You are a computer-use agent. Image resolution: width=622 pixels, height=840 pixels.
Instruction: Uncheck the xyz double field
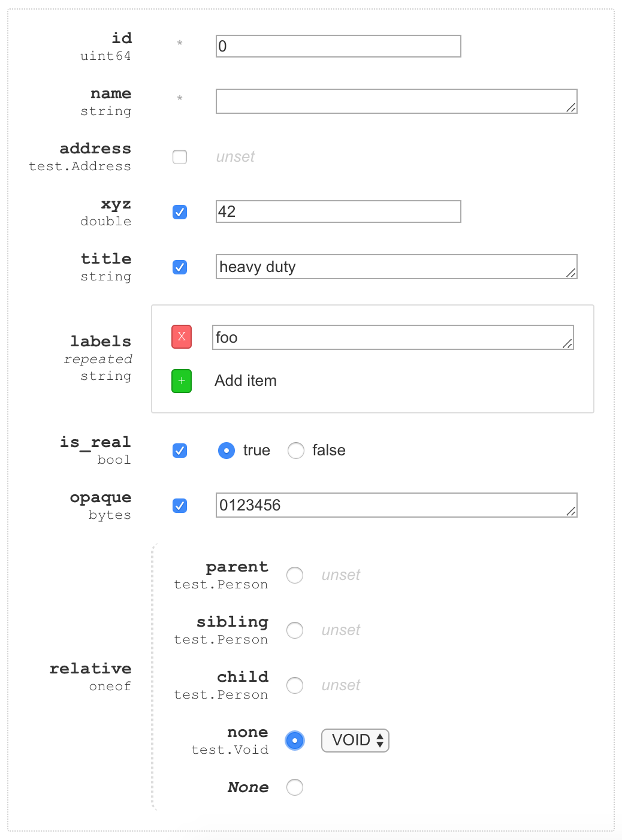click(x=179, y=211)
